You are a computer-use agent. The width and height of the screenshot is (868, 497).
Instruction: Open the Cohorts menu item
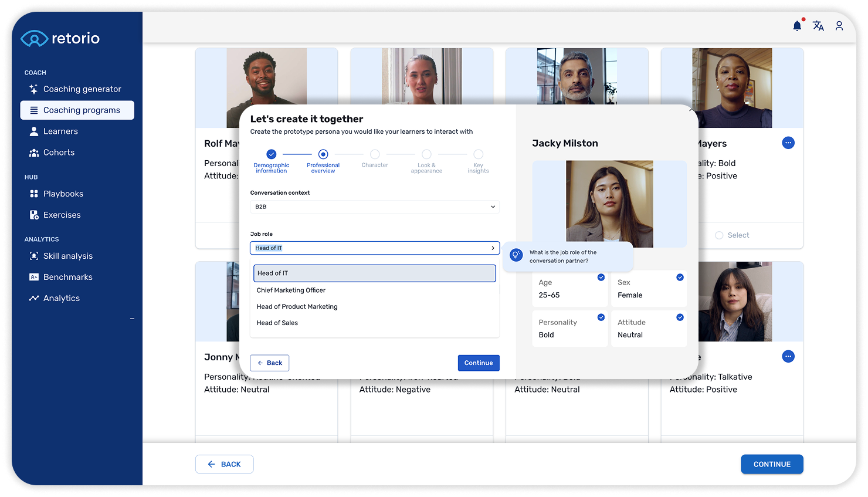(59, 153)
